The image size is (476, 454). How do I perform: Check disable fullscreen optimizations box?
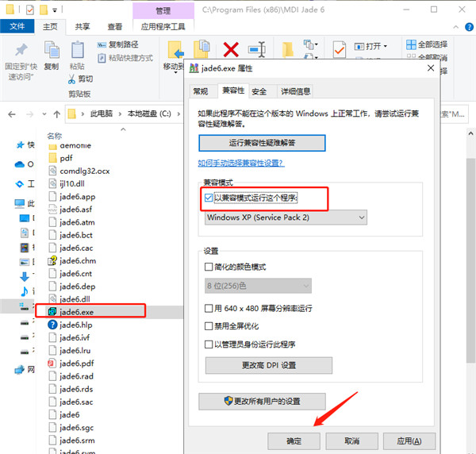209,326
